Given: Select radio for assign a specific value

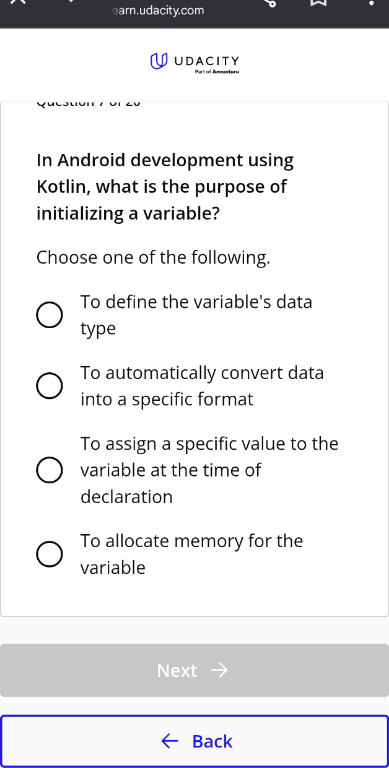Looking at the screenshot, I should pos(49,470).
